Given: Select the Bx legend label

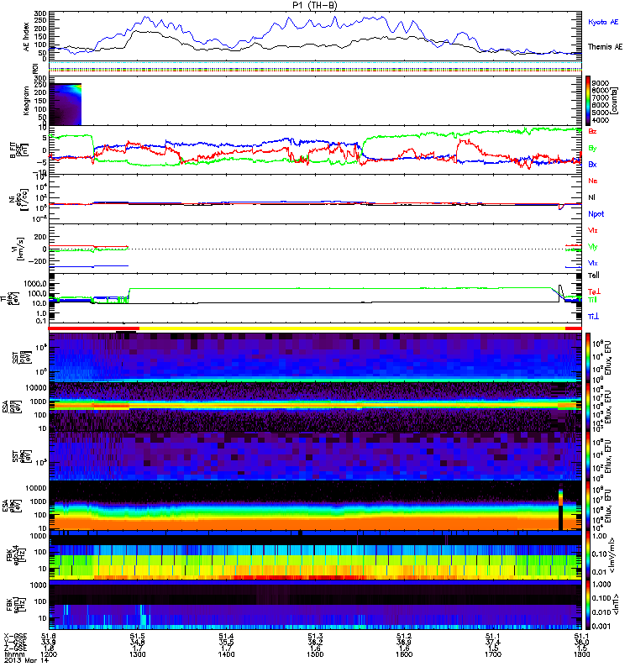Looking at the screenshot, I should coord(592,164).
